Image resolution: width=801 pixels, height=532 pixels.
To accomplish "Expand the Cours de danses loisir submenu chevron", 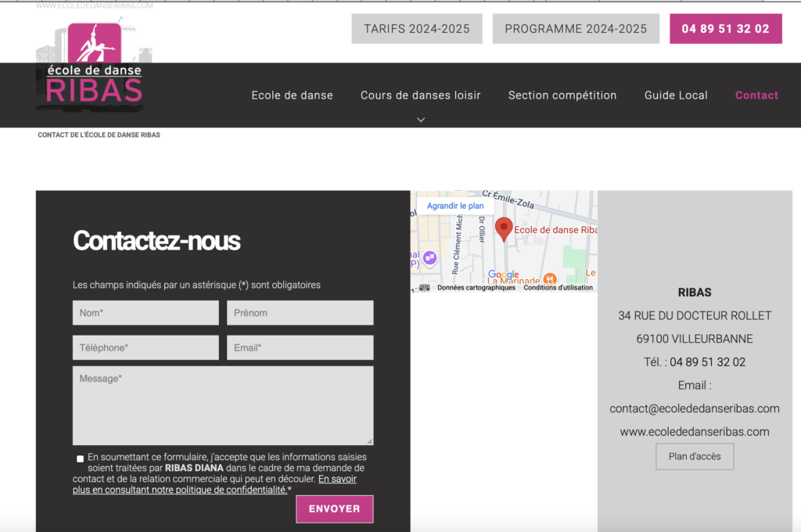I will [421, 119].
